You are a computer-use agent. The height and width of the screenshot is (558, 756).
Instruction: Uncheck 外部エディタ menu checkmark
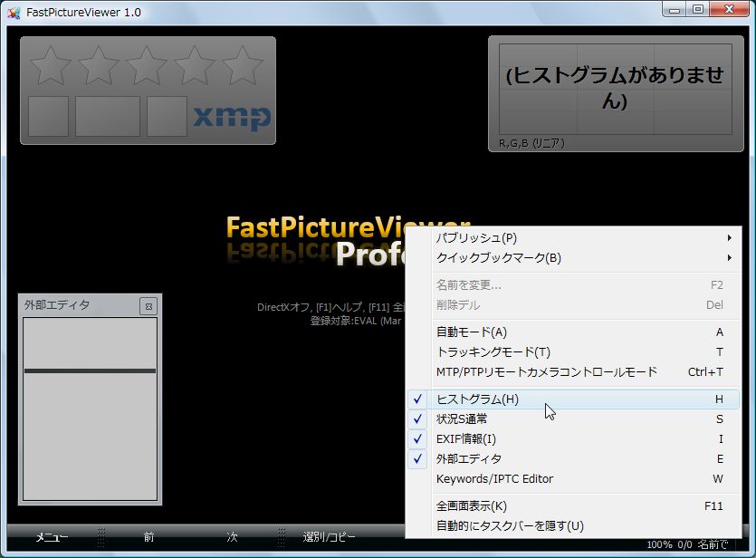(x=417, y=458)
